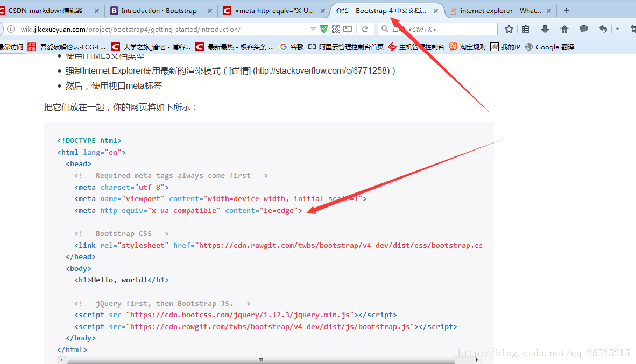Open a new browser tab
636x364 pixels.
pos(567,11)
